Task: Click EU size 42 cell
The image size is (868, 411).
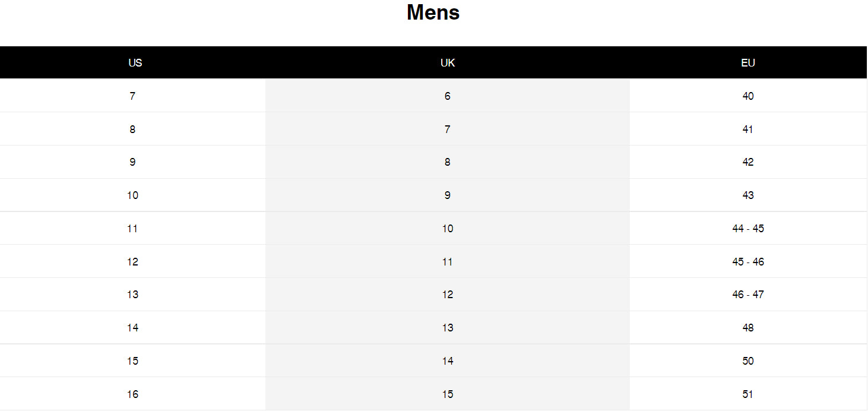Action: pyautogui.click(x=747, y=162)
